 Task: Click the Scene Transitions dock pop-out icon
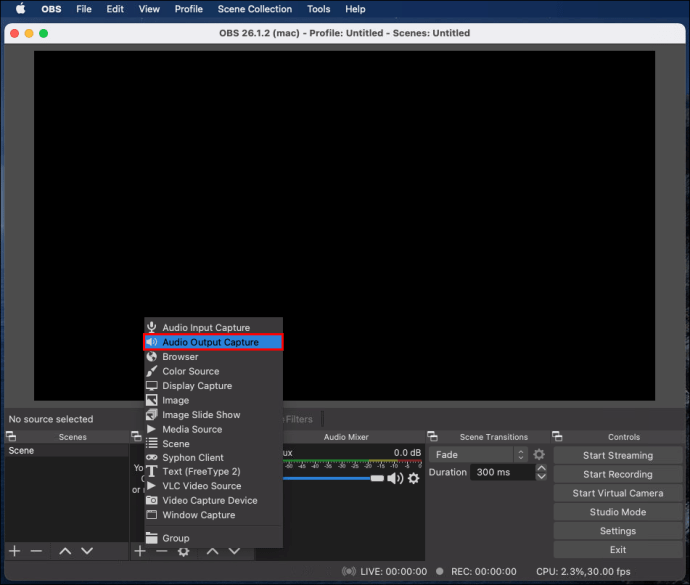tap(433, 437)
